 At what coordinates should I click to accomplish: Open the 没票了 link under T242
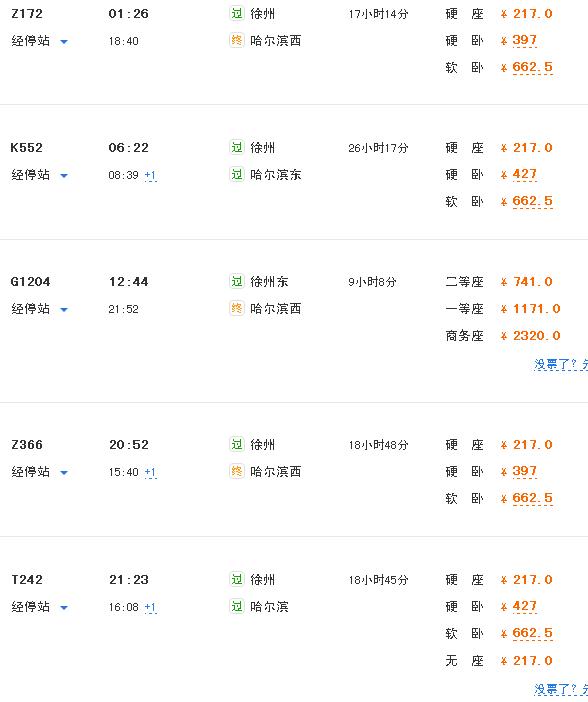click(x=561, y=689)
